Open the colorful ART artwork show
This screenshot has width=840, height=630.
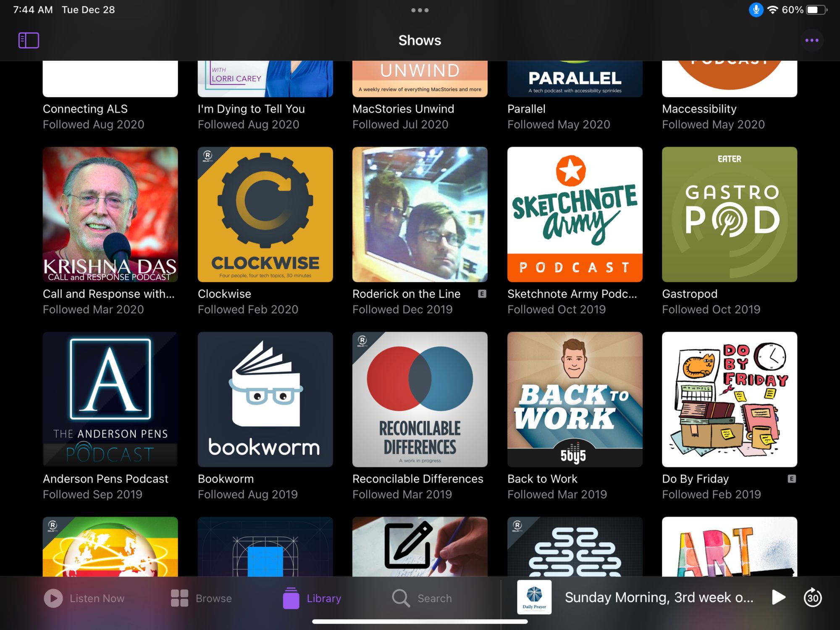click(730, 546)
